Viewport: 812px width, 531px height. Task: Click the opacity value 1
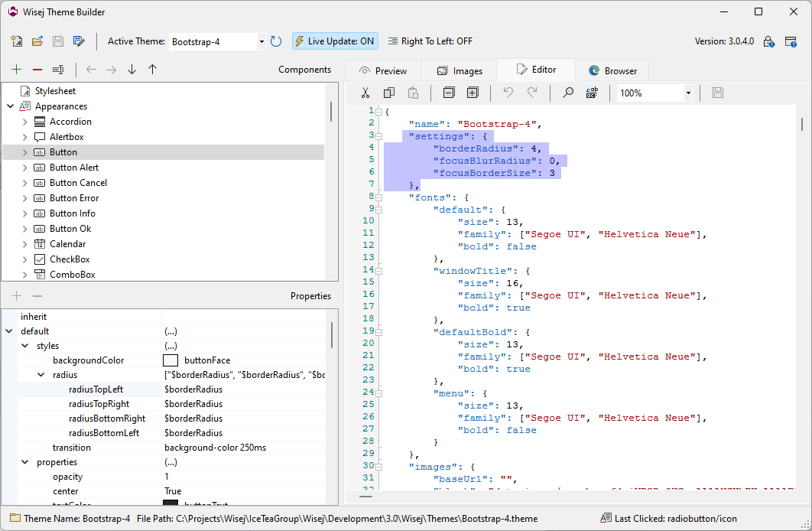[244, 477]
